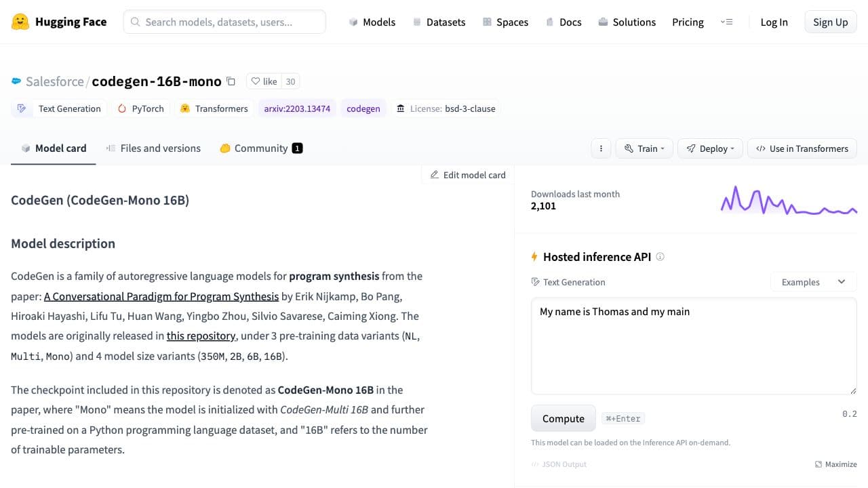This screenshot has height=488, width=868.
Task: Open the Examples dropdown
Action: (x=813, y=282)
